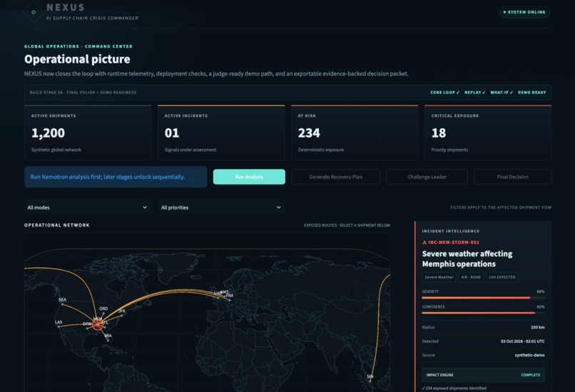Open the Active Incidents 01 card

(x=221, y=133)
